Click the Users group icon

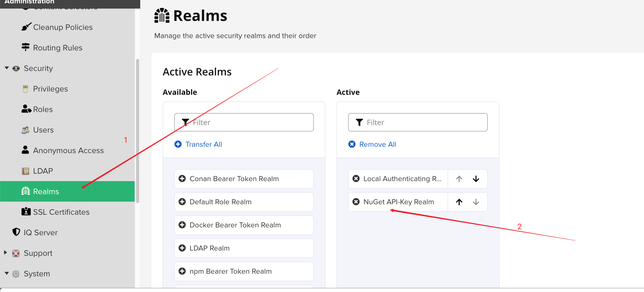25,130
